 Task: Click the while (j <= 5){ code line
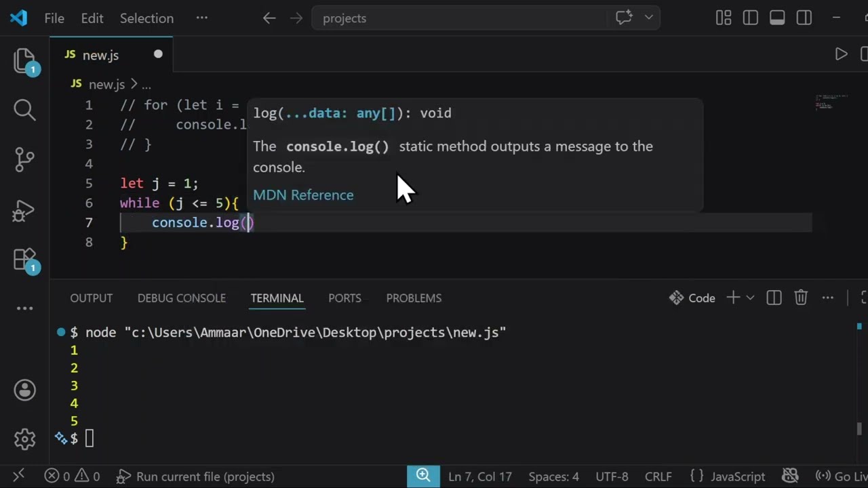pyautogui.click(x=180, y=203)
